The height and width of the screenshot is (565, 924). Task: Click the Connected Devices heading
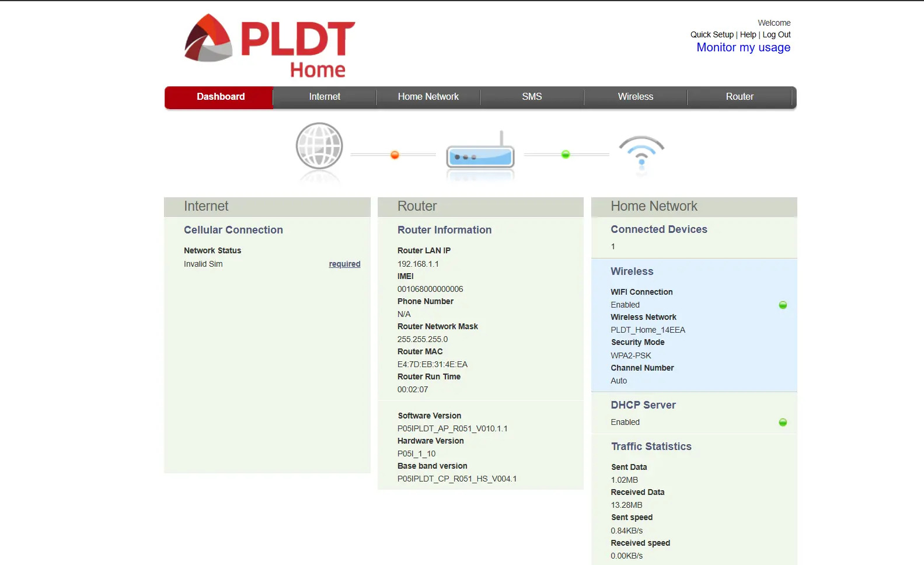[x=659, y=229]
